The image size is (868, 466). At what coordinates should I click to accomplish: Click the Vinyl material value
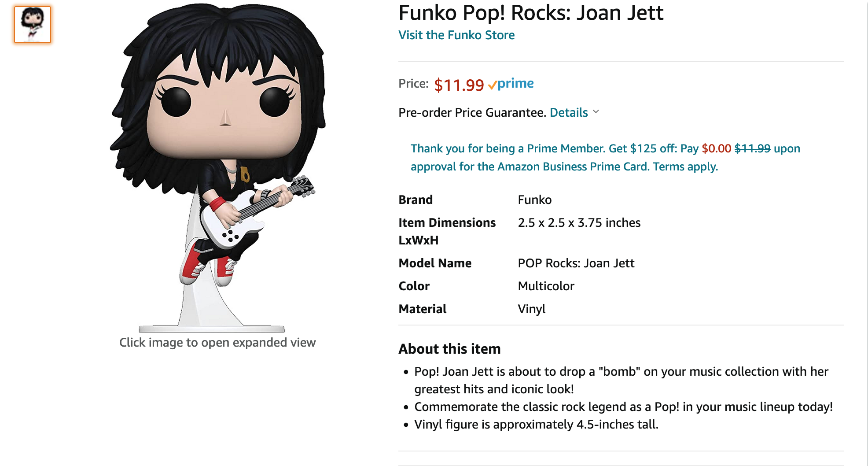531,309
